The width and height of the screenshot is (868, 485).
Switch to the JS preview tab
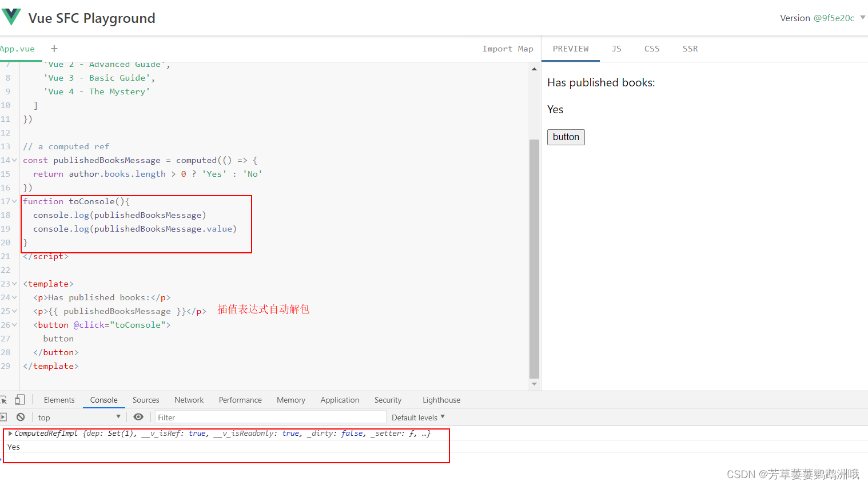tap(616, 49)
